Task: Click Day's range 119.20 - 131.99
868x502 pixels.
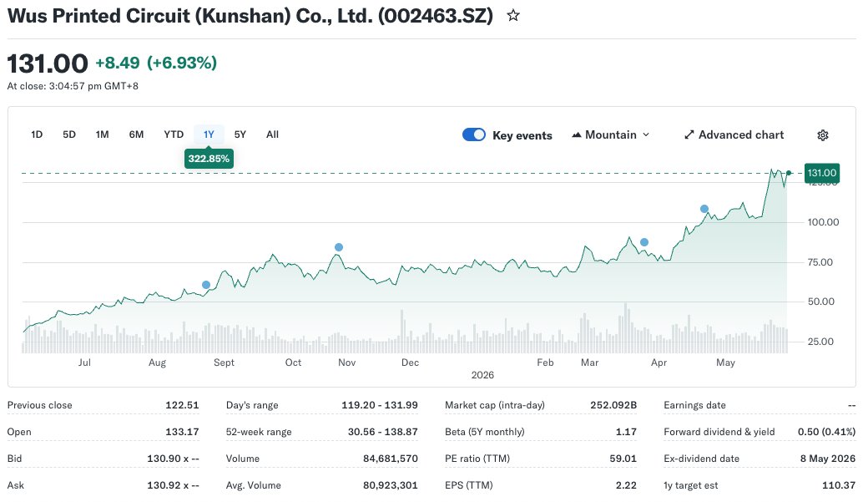Action: pyautogui.click(x=380, y=405)
